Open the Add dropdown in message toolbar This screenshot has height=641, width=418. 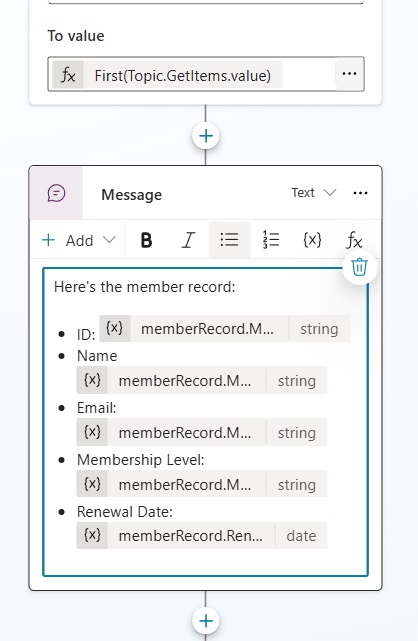(x=79, y=240)
